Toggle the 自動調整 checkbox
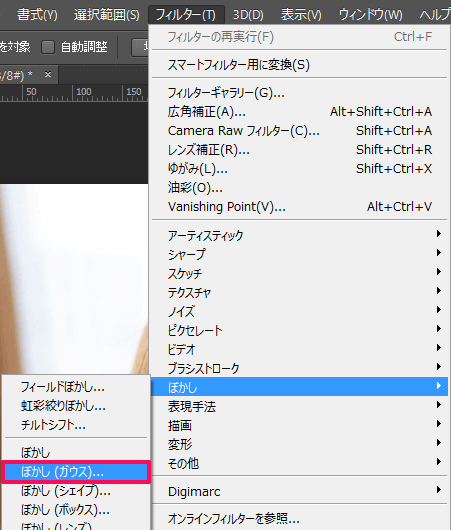 point(48,47)
